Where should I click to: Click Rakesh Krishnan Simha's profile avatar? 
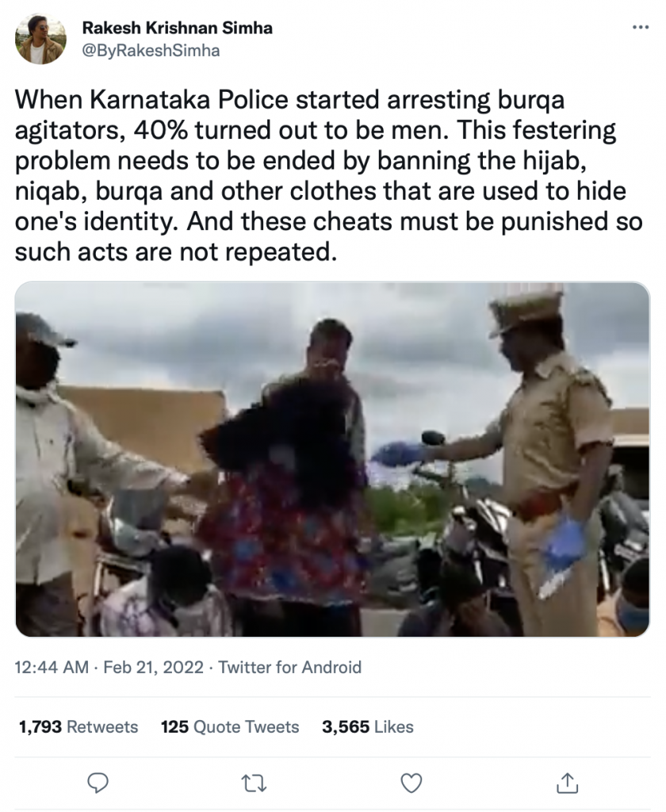40,39
